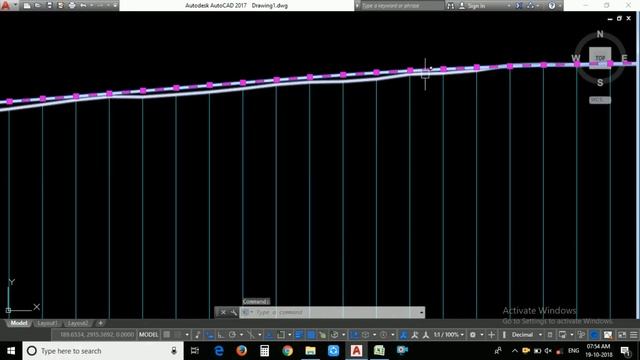The image size is (640, 360).
Task: Click the W direction on the ViewCube compass
Action: (x=576, y=58)
